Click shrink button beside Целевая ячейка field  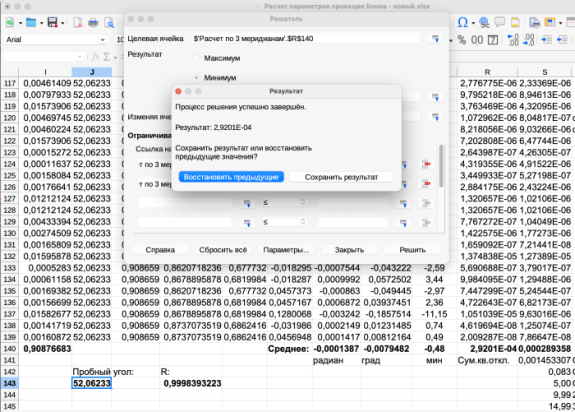(435, 38)
